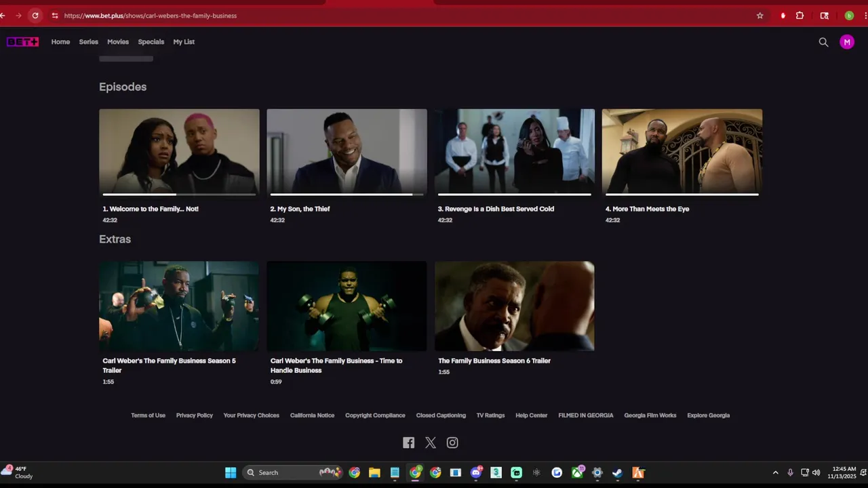Click the tab search icon in toolbar
The width and height of the screenshot is (868, 488).
825,16
